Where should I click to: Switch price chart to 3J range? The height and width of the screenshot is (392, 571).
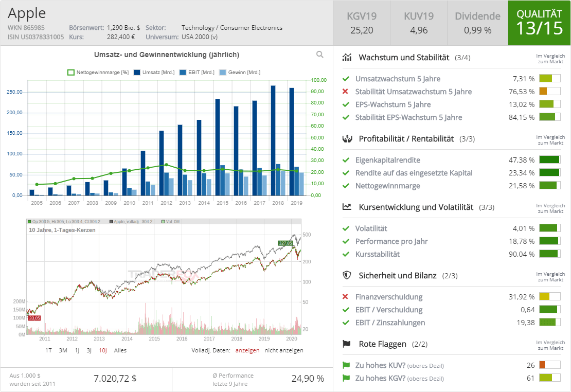89,350
